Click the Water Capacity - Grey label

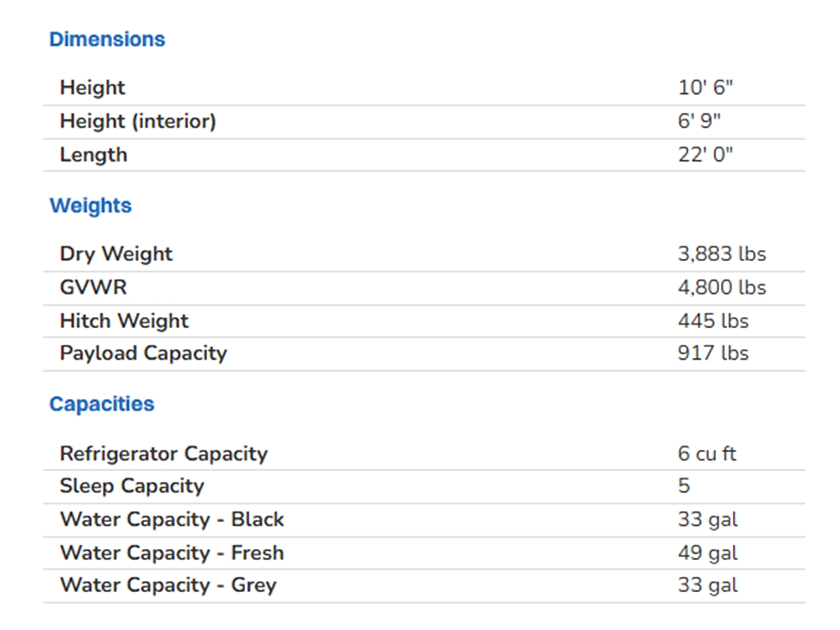(168, 585)
